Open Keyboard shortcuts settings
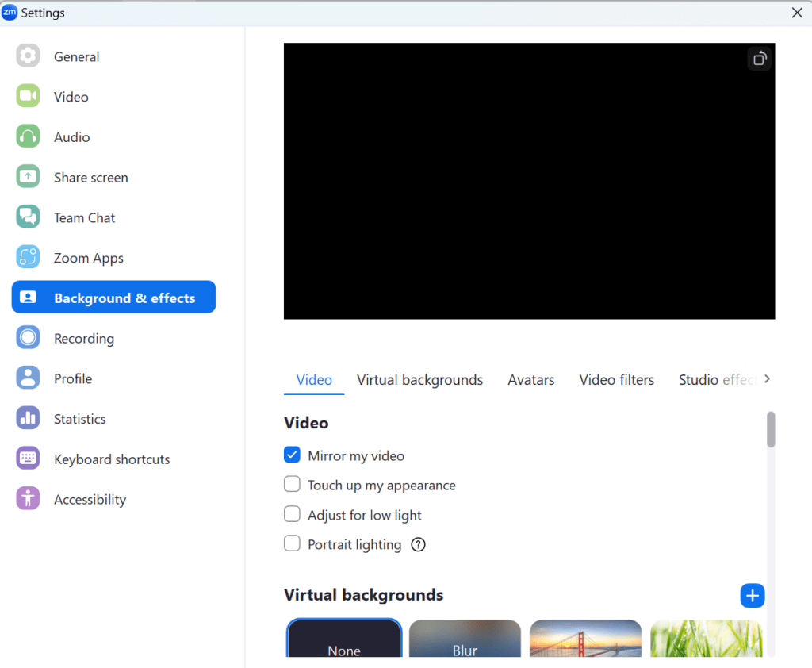 coord(111,459)
